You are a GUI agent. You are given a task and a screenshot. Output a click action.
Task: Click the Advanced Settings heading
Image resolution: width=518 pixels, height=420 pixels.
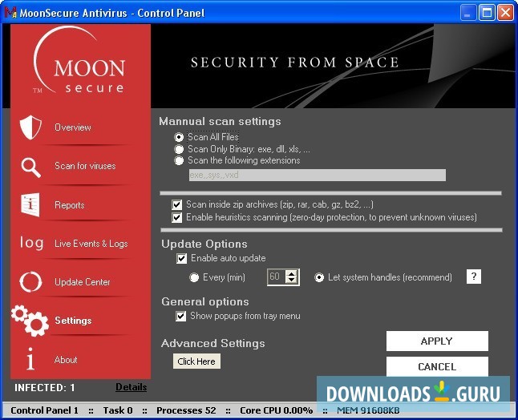coord(213,343)
